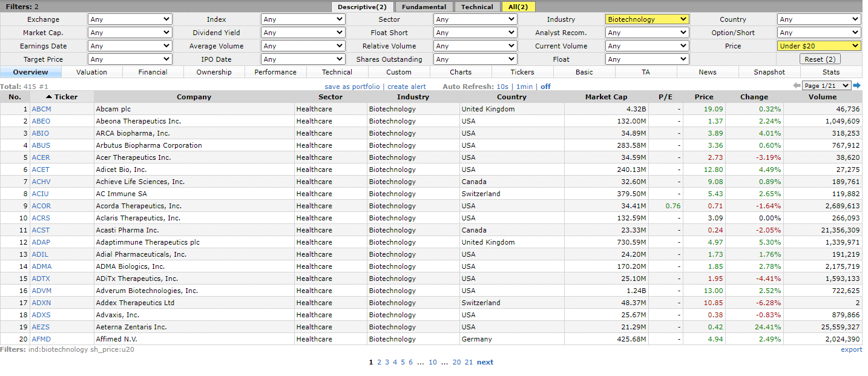
Task: Open the ACST ticker link
Action: point(41,230)
